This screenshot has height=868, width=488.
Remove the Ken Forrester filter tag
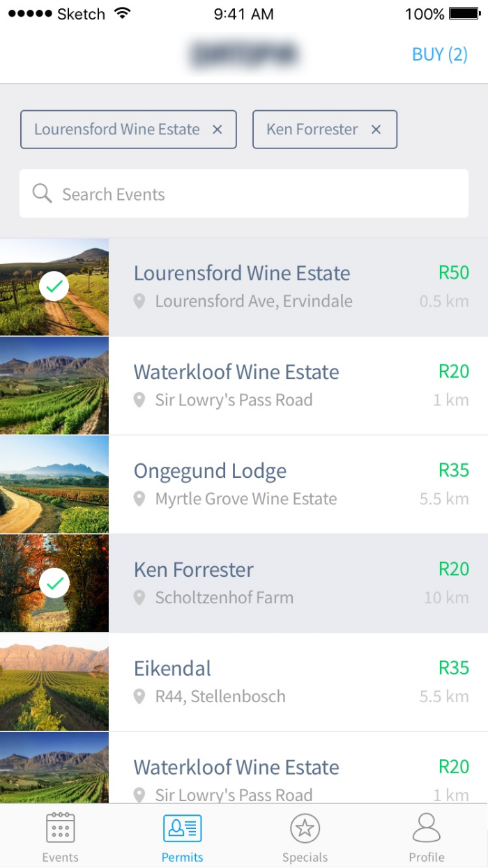(376, 130)
